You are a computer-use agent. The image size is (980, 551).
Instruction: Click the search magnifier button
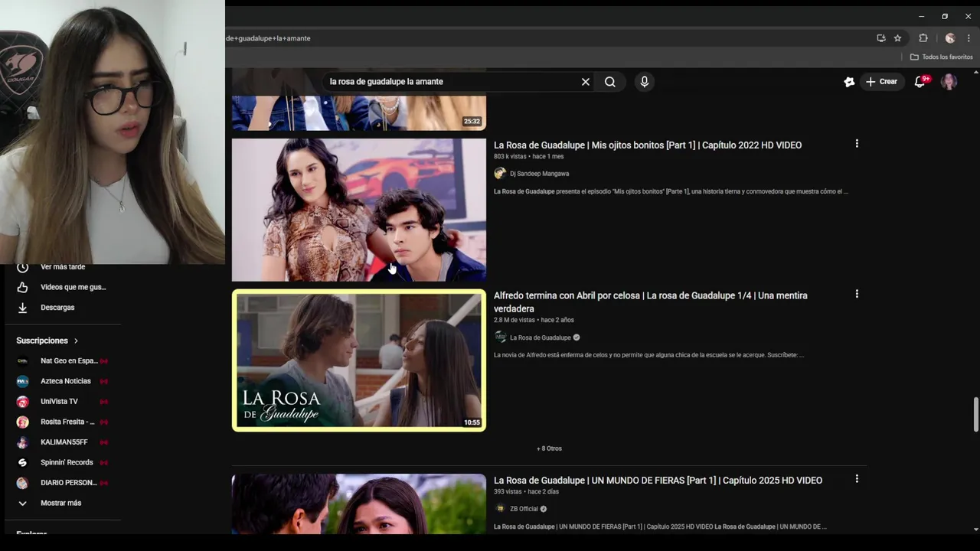pos(610,82)
